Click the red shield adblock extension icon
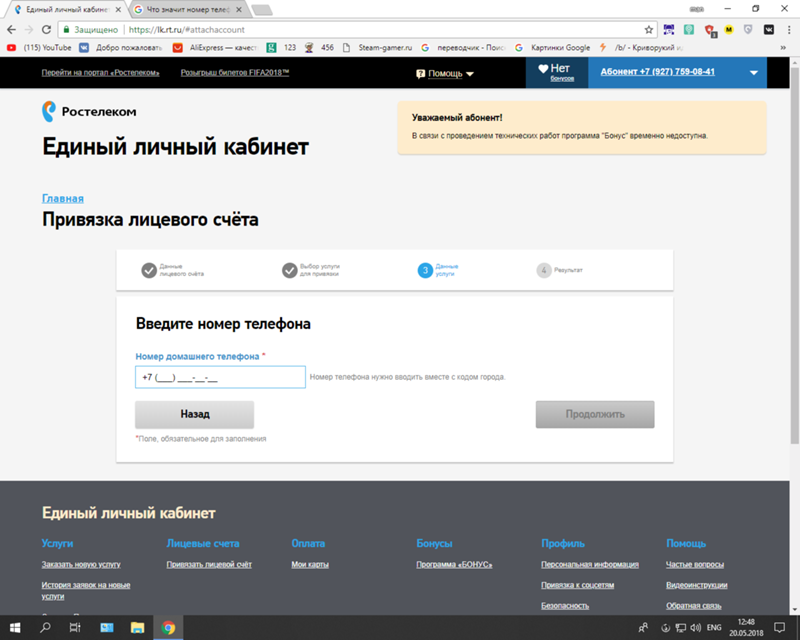Screen dimensions: 800x640 [709, 30]
